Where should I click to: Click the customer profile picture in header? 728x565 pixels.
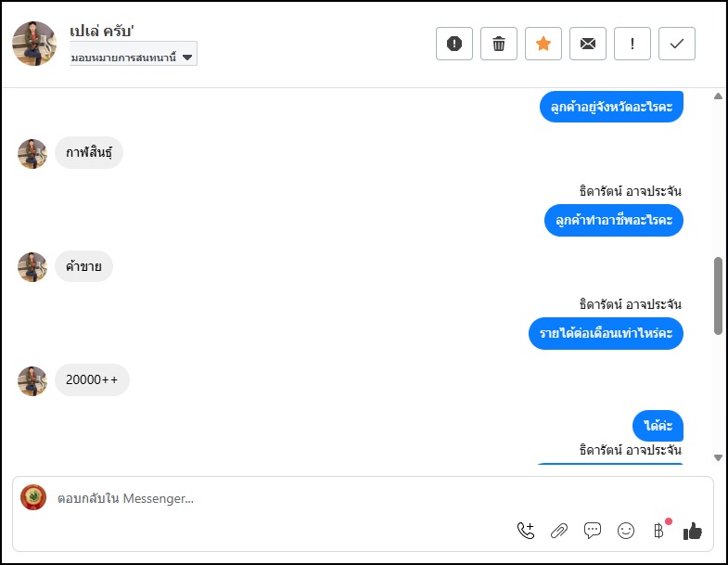34,44
